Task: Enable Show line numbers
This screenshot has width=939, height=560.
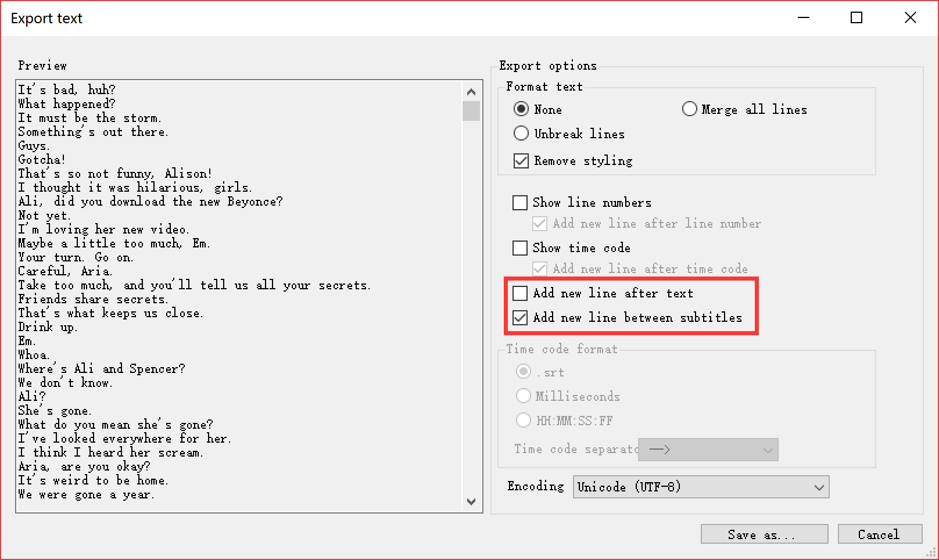Action: (x=520, y=203)
